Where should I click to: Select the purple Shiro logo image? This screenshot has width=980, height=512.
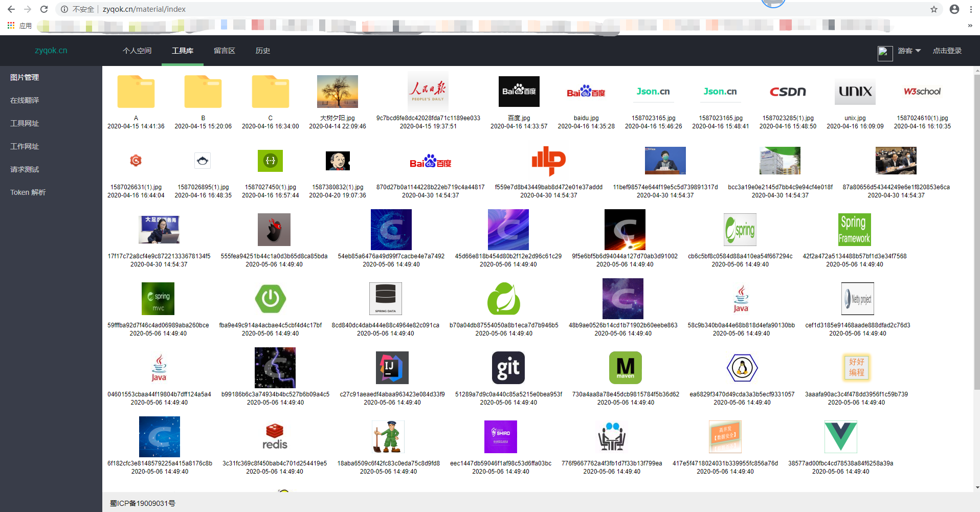(501, 437)
